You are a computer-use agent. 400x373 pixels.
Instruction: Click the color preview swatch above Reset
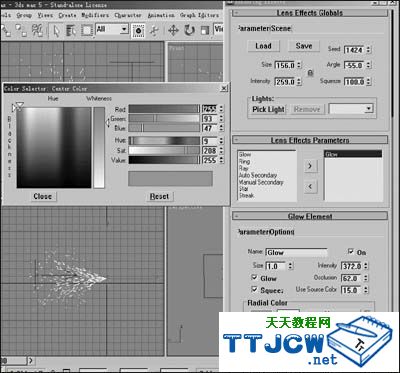tap(170, 179)
